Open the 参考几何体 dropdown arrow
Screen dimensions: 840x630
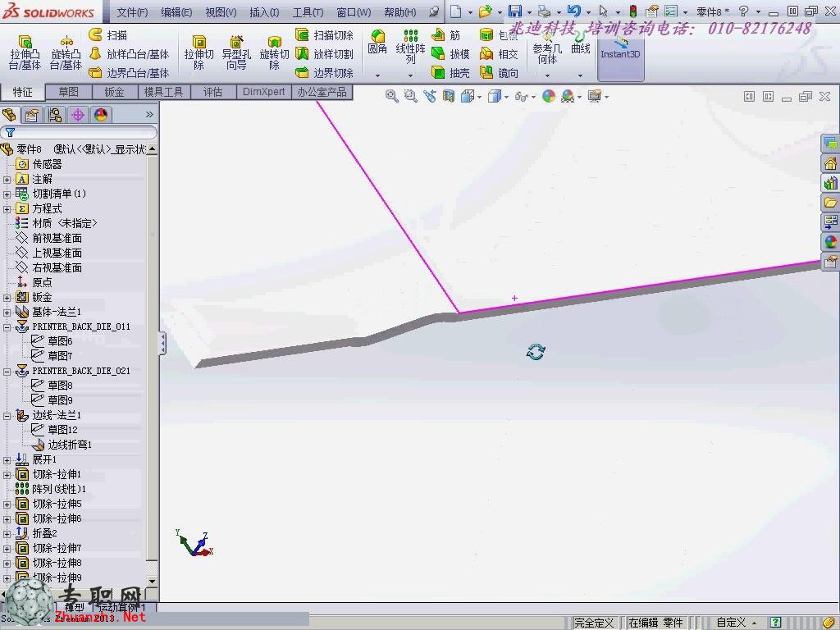(547, 75)
